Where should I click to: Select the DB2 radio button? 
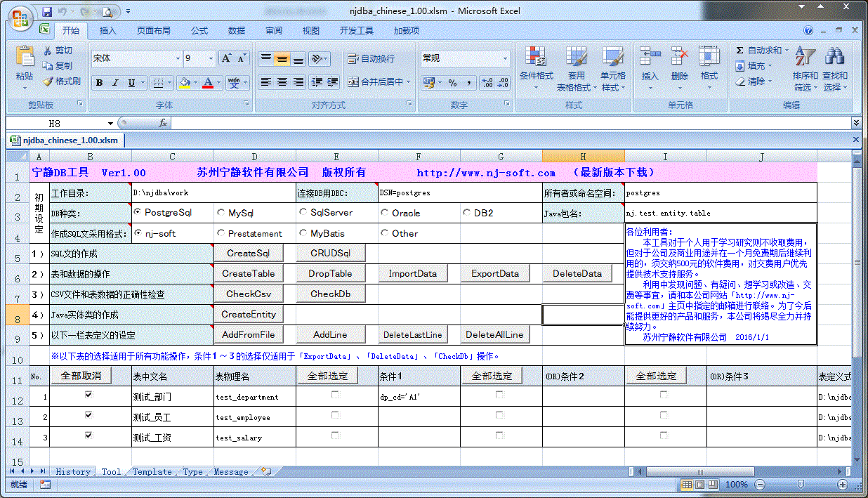pyautogui.click(x=467, y=212)
